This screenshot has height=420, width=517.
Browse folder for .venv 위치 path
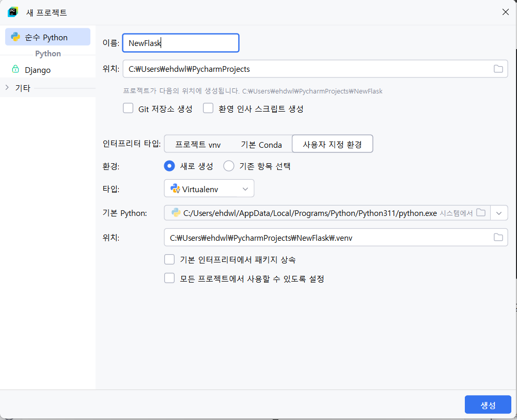pos(498,237)
